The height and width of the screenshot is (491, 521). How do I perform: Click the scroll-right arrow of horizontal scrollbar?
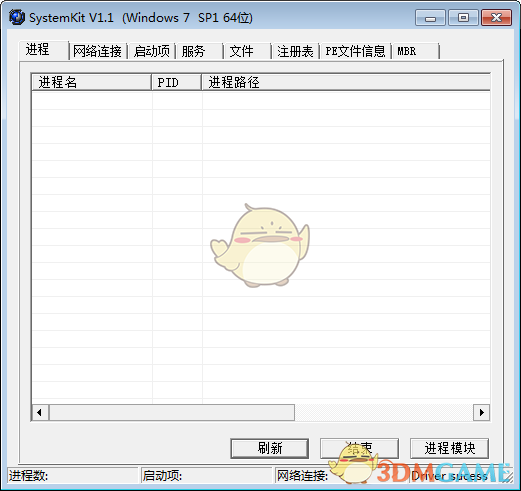[x=481, y=412]
